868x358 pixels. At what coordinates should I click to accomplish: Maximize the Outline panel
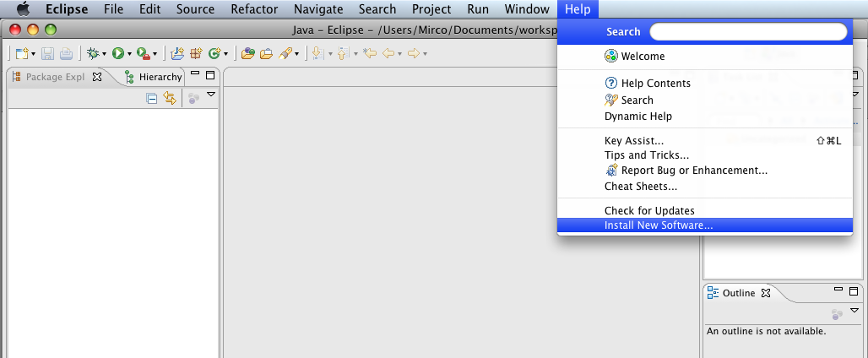(x=854, y=290)
